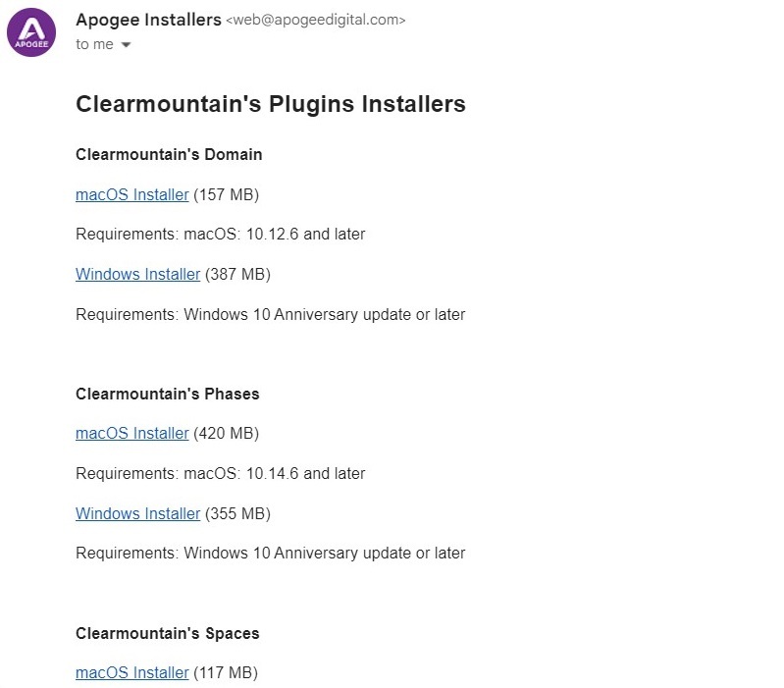Image resolution: width=784 pixels, height=688 pixels.
Task: Click the macOS 10.14.6 requirements line
Action: (x=220, y=474)
